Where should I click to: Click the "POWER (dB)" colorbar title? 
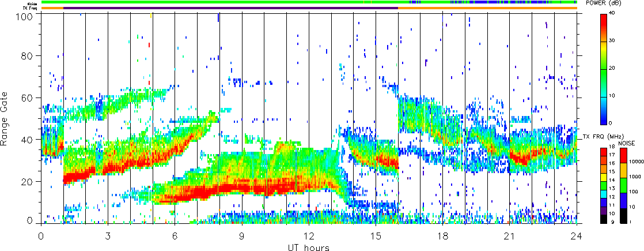[604, 3]
